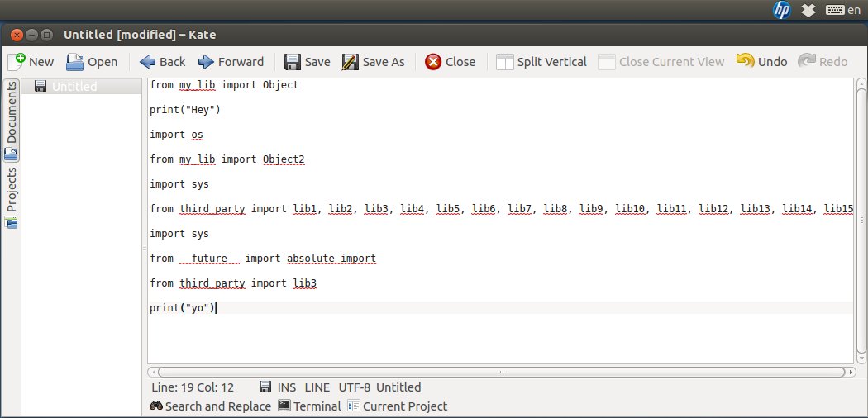Undo the last edit
The image size is (868, 418).
[761, 61]
